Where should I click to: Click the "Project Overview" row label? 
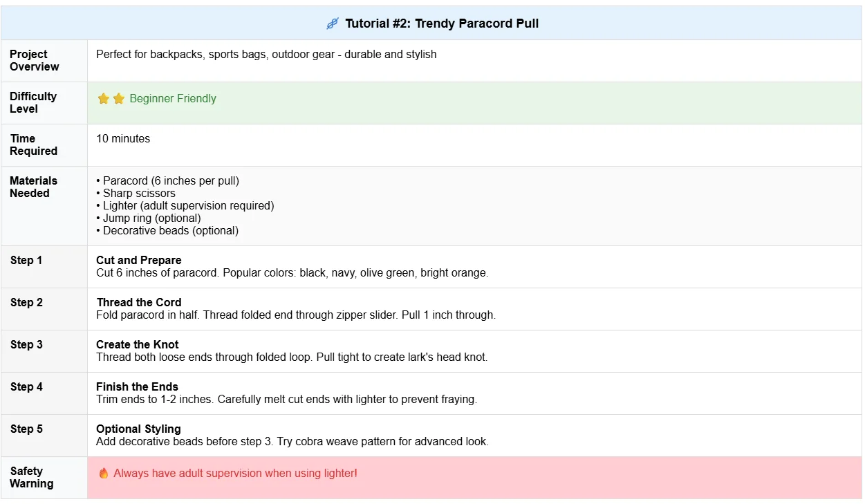34,60
